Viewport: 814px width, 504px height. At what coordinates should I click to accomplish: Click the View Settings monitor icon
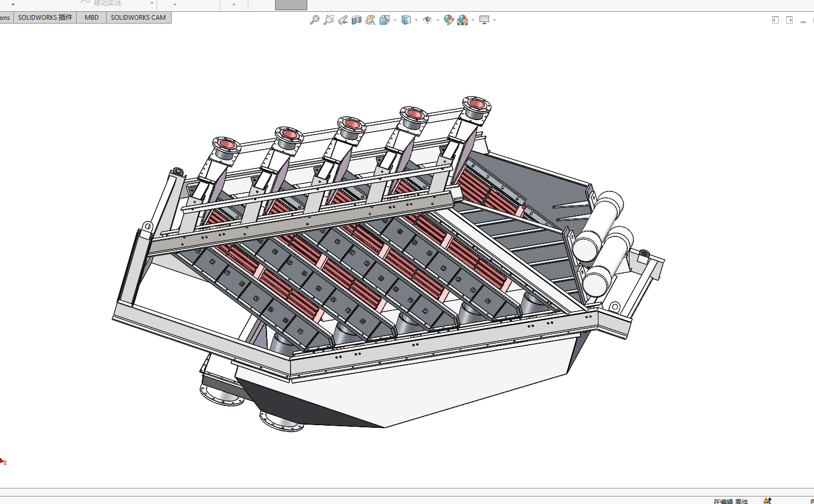tap(484, 20)
